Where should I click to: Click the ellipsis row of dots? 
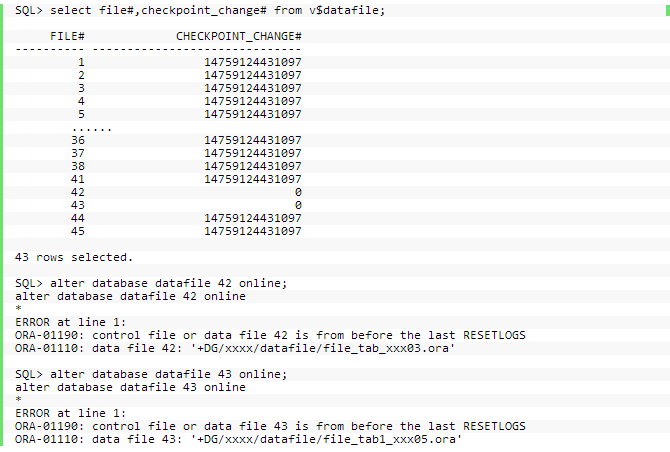point(91,129)
